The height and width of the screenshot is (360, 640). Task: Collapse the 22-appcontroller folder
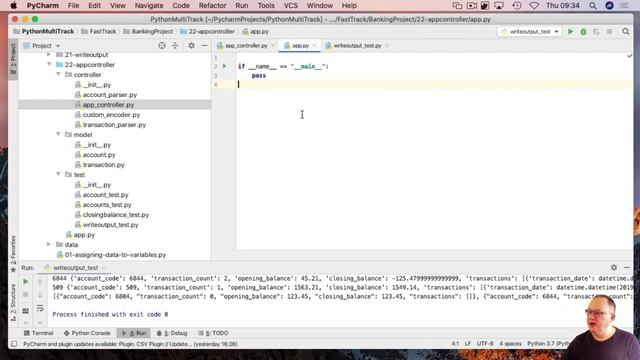pyautogui.click(x=49, y=64)
